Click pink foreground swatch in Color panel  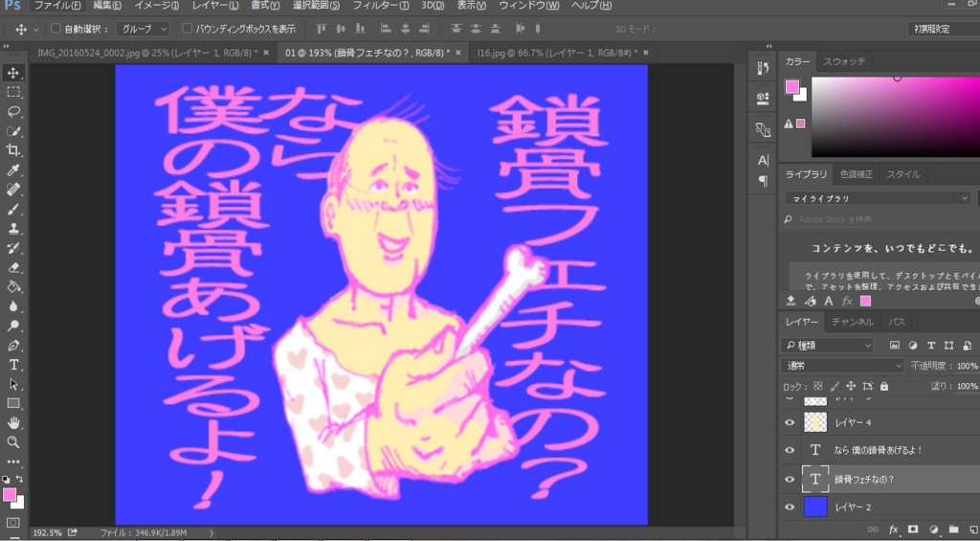point(791,87)
